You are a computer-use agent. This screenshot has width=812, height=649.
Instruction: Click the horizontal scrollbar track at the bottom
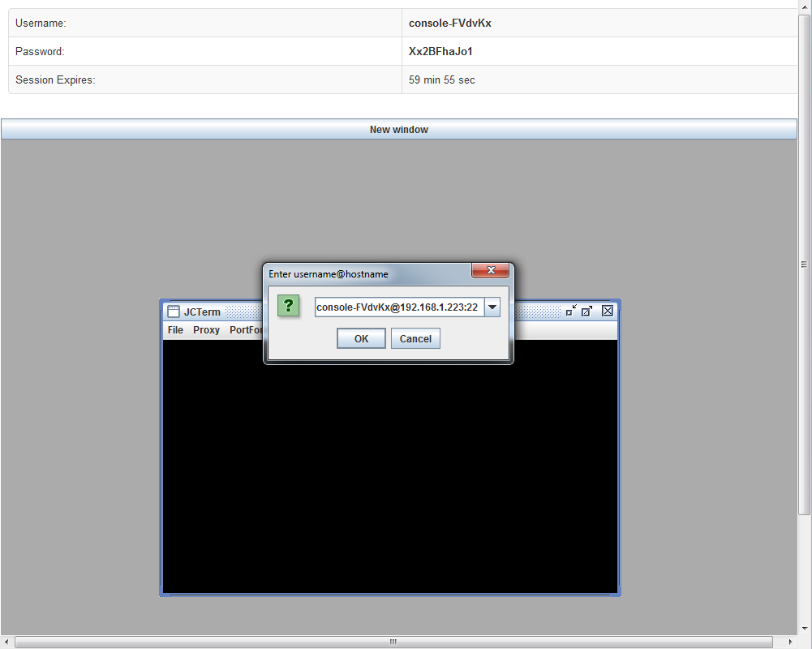[x=393, y=642]
